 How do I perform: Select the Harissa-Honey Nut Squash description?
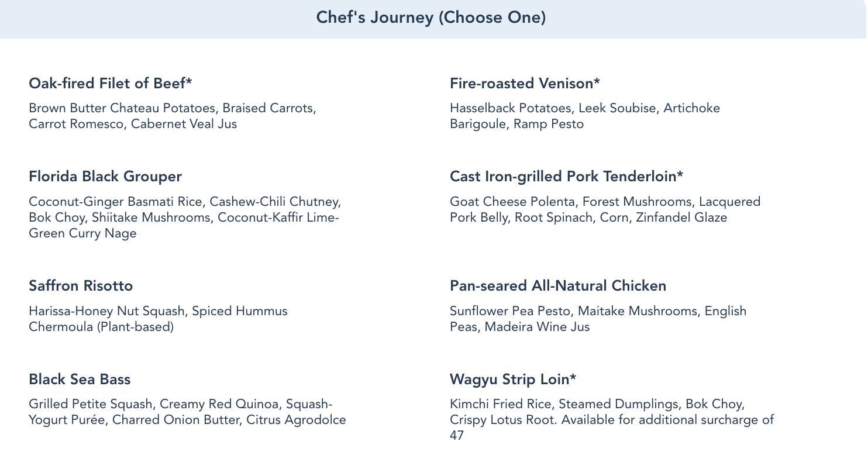[158, 319]
